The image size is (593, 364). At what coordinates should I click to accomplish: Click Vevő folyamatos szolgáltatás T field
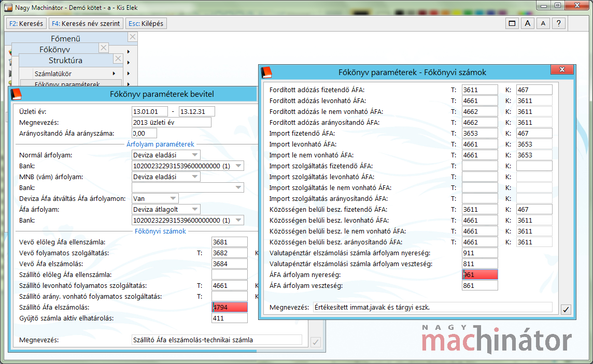(230, 253)
